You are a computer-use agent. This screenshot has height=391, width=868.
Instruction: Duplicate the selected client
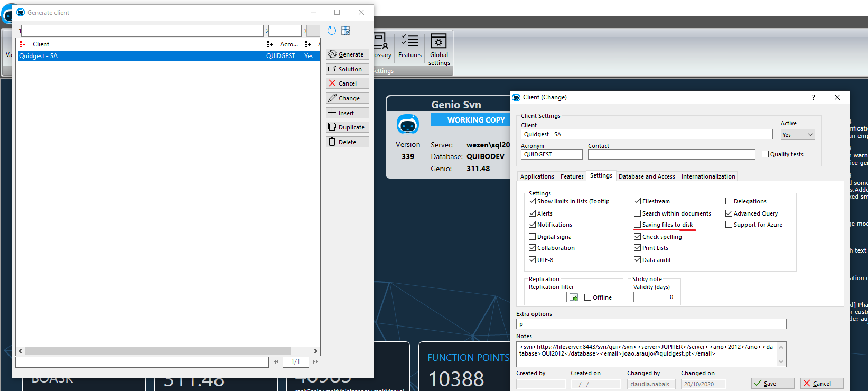348,127
